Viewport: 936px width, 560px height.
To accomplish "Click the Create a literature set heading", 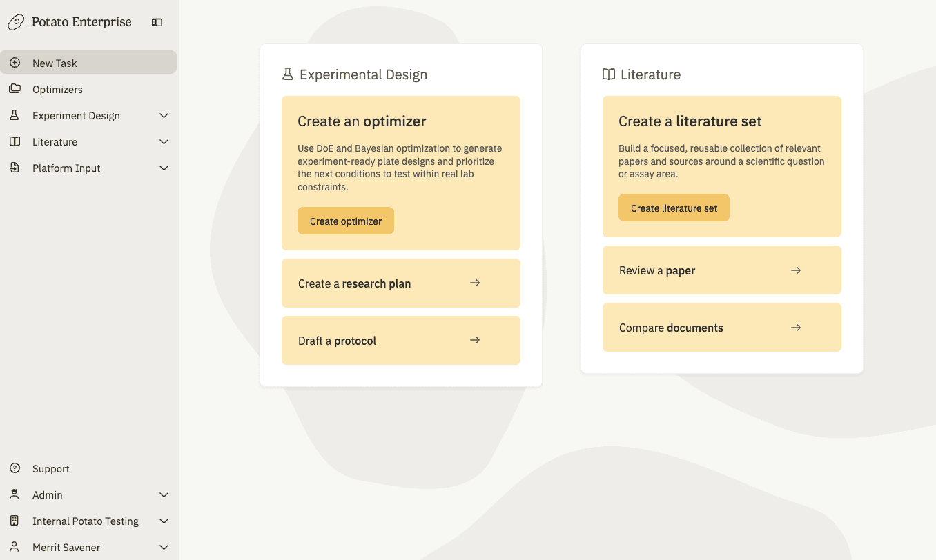I will 690,121.
